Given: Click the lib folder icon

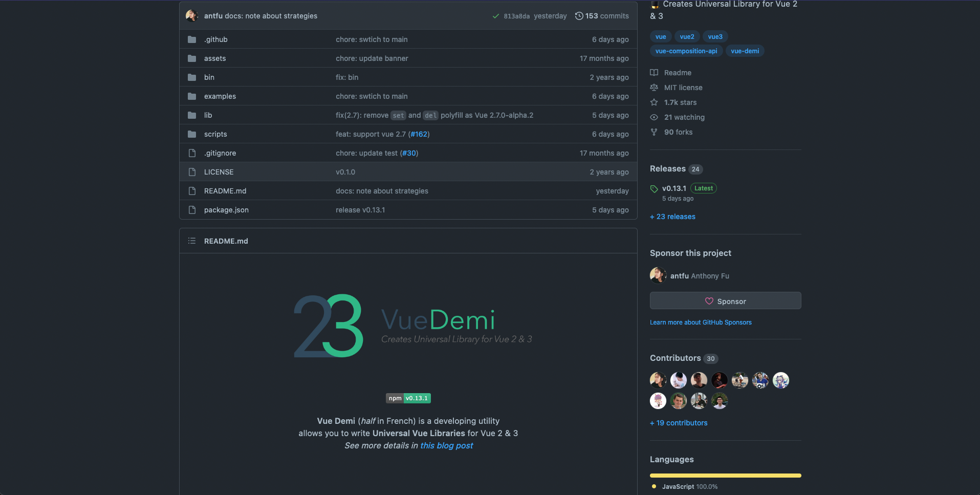Looking at the screenshot, I should [192, 115].
